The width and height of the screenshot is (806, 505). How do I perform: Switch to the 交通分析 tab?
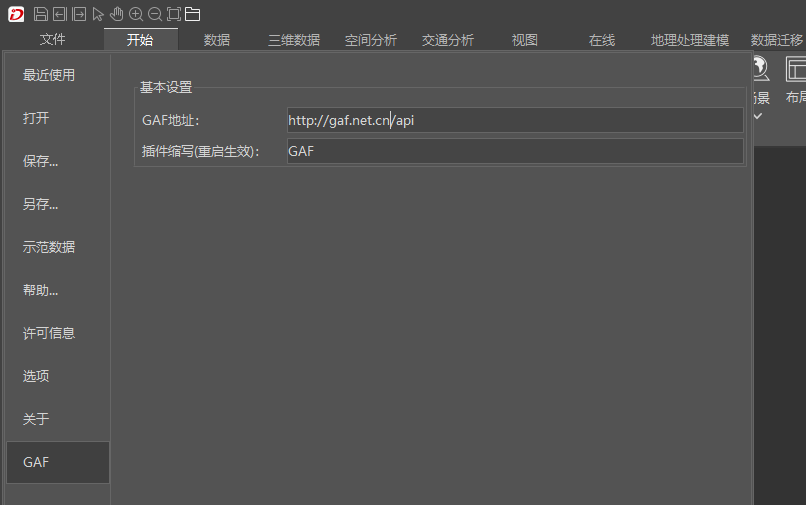(x=448, y=40)
